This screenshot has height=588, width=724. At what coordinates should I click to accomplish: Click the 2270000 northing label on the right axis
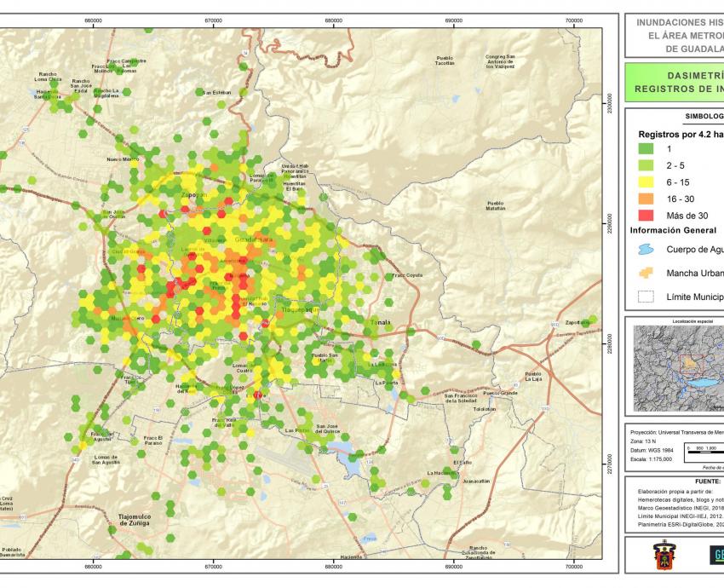pos(611,464)
